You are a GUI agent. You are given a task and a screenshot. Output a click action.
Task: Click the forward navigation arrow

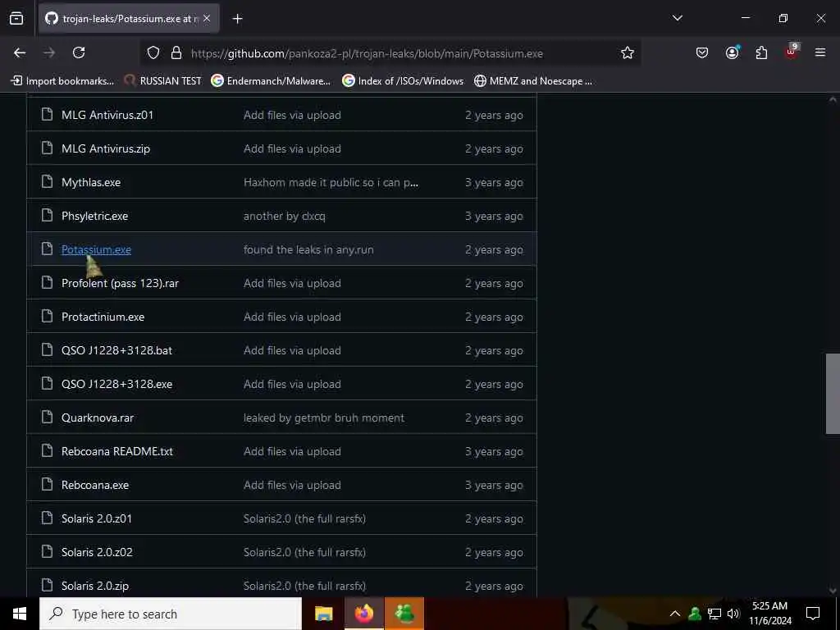(49, 52)
